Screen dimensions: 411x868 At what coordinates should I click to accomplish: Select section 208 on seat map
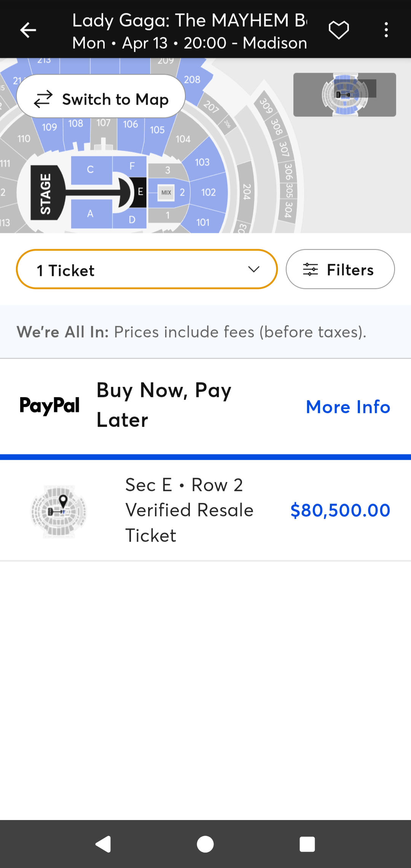[192, 80]
